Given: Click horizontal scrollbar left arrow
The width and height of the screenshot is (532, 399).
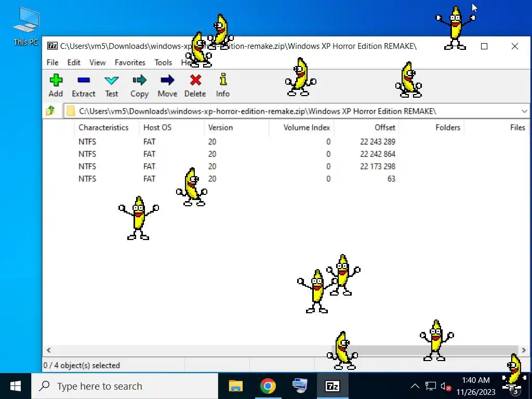Looking at the screenshot, I should (48, 350).
